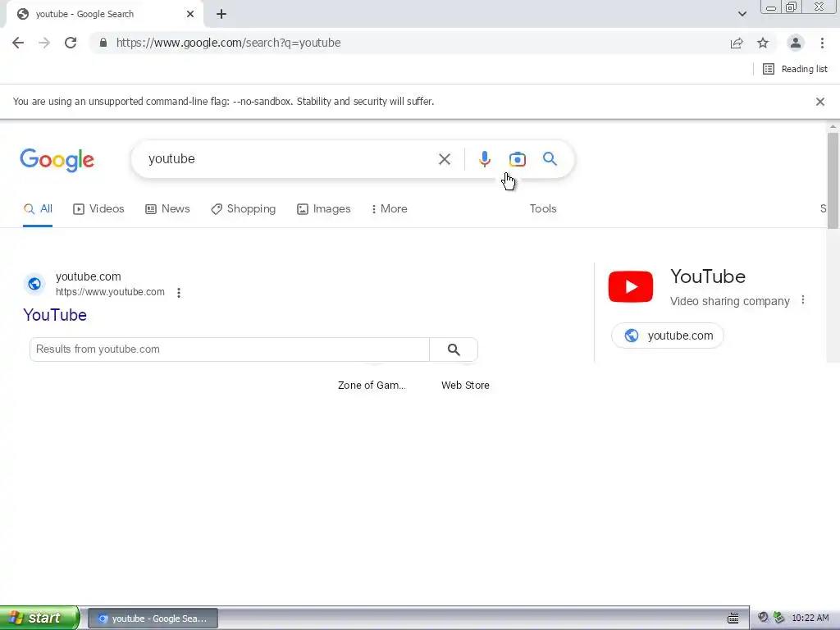Open a new browser tab

pyautogui.click(x=221, y=14)
